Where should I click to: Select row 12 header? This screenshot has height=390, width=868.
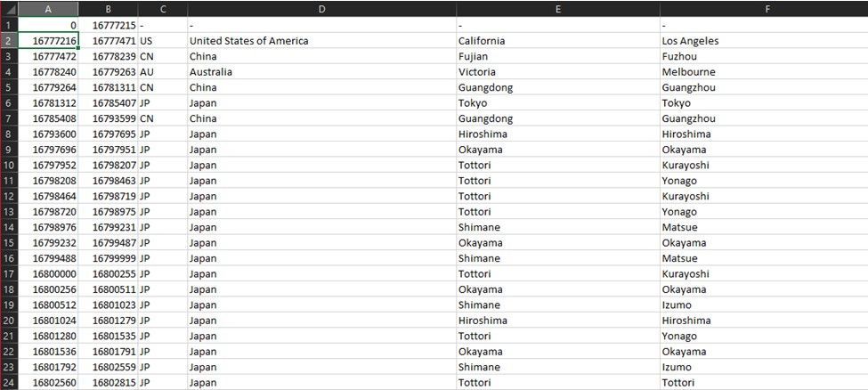9,196
